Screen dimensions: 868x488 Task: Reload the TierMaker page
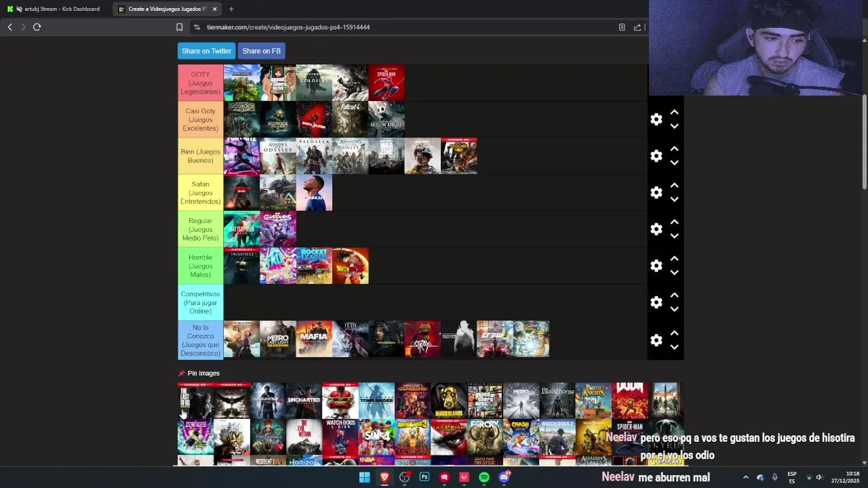click(x=37, y=27)
